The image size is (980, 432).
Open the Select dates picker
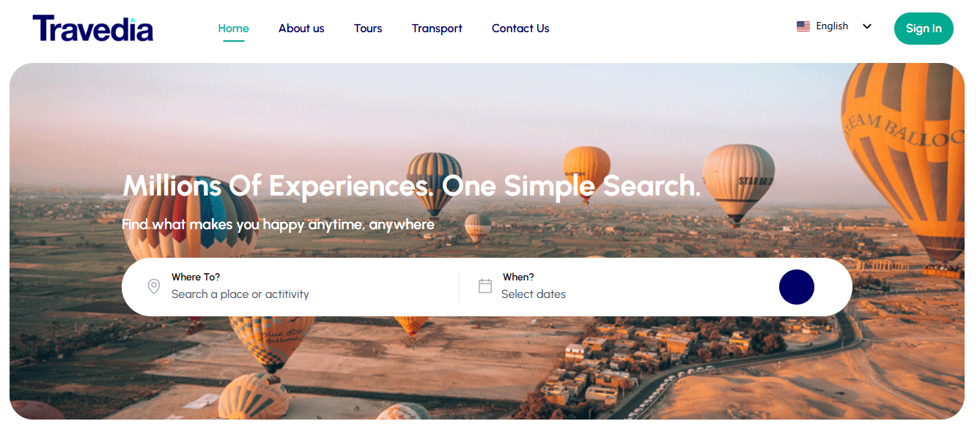tap(534, 294)
